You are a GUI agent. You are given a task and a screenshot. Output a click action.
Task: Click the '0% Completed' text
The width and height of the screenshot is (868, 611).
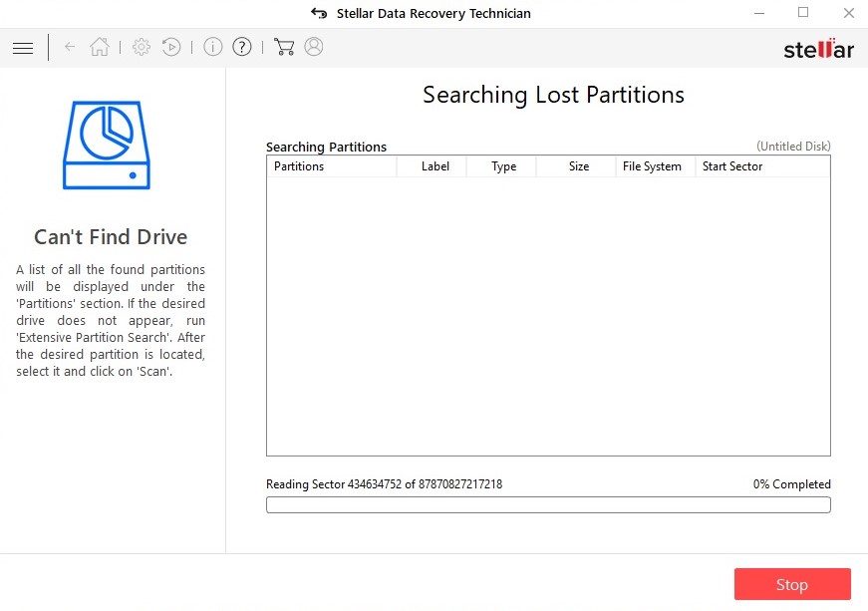[x=791, y=484]
